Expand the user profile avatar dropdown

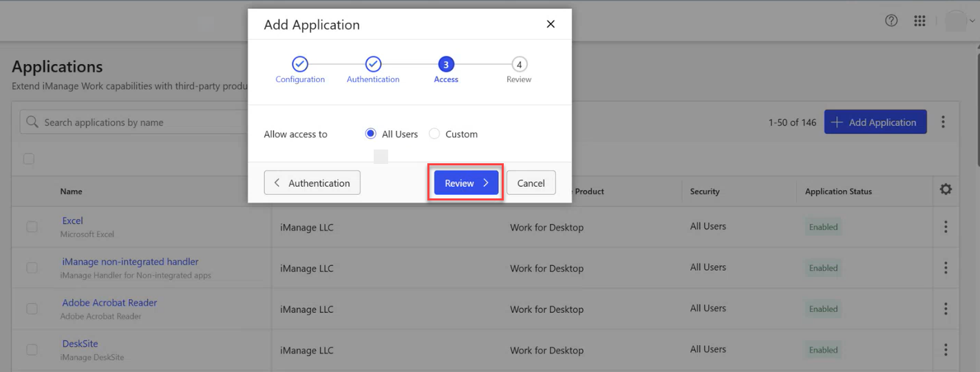(x=960, y=21)
